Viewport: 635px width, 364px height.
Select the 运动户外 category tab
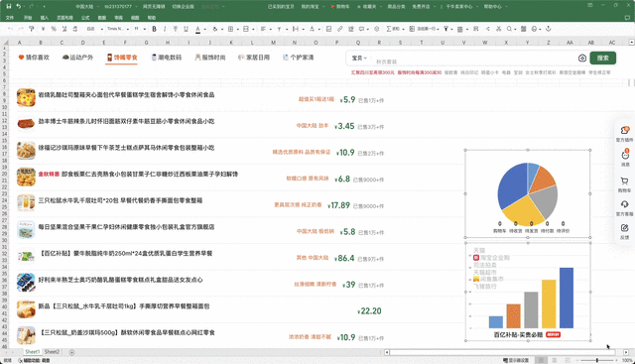coord(77,58)
